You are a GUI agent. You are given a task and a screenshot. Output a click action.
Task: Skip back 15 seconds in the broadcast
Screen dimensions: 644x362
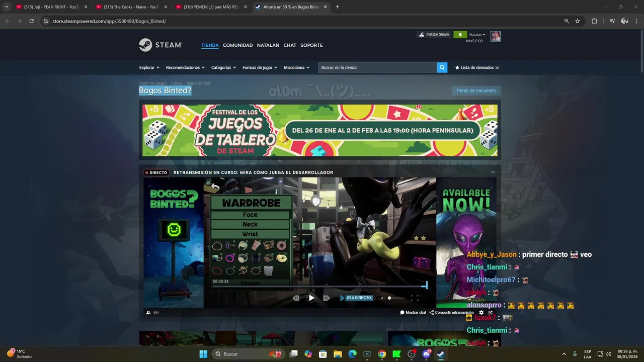tap(296, 298)
